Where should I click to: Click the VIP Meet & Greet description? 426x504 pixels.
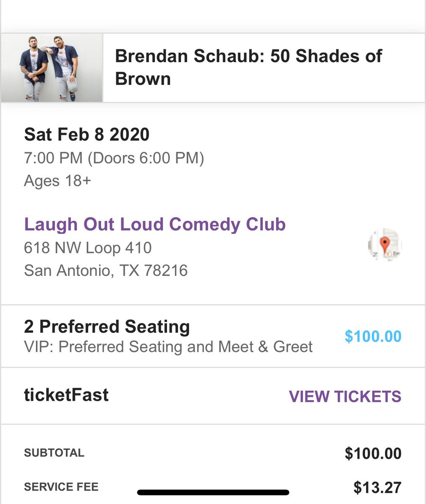point(168,347)
